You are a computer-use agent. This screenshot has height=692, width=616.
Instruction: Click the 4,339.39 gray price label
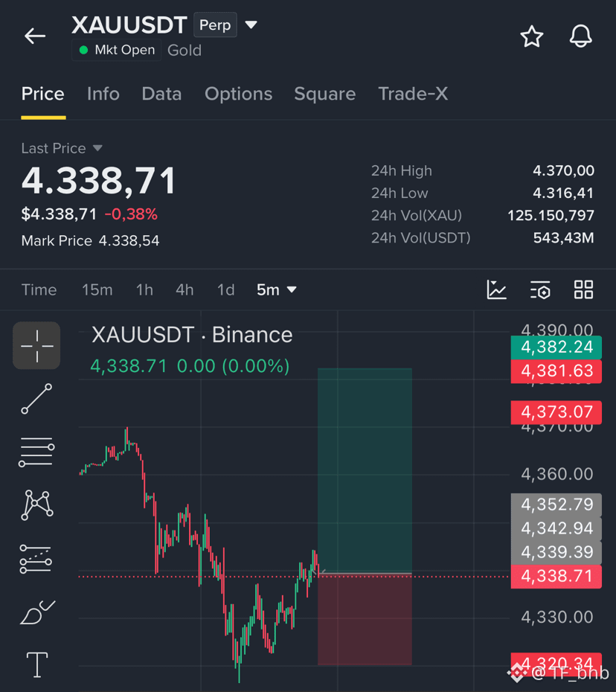[x=556, y=552]
